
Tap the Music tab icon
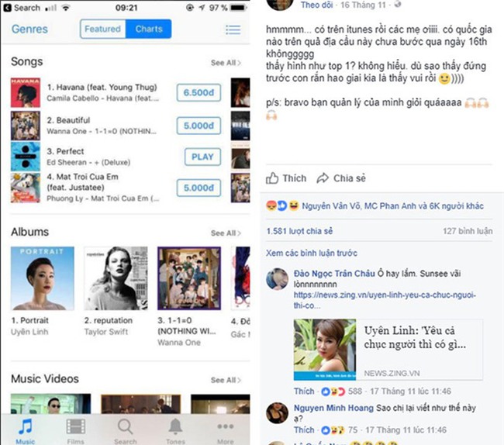pyautogui.click(x=26, y=426)
